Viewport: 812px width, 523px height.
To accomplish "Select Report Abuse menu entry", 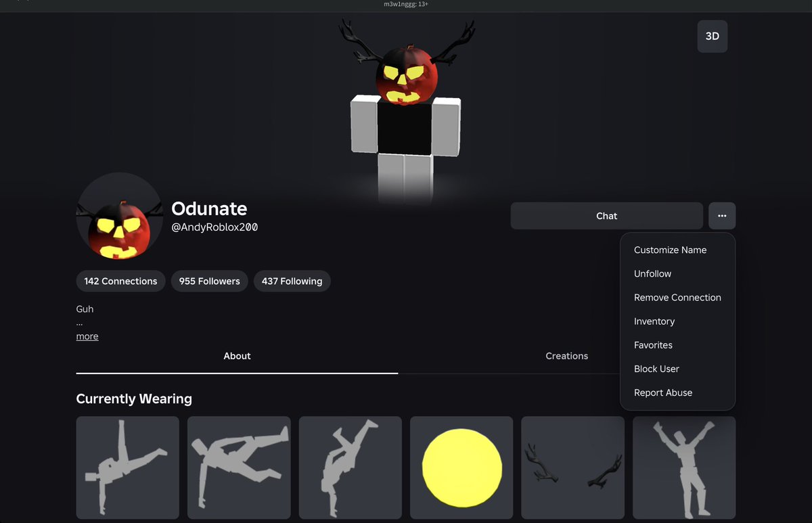I will [x=663, y=392].
